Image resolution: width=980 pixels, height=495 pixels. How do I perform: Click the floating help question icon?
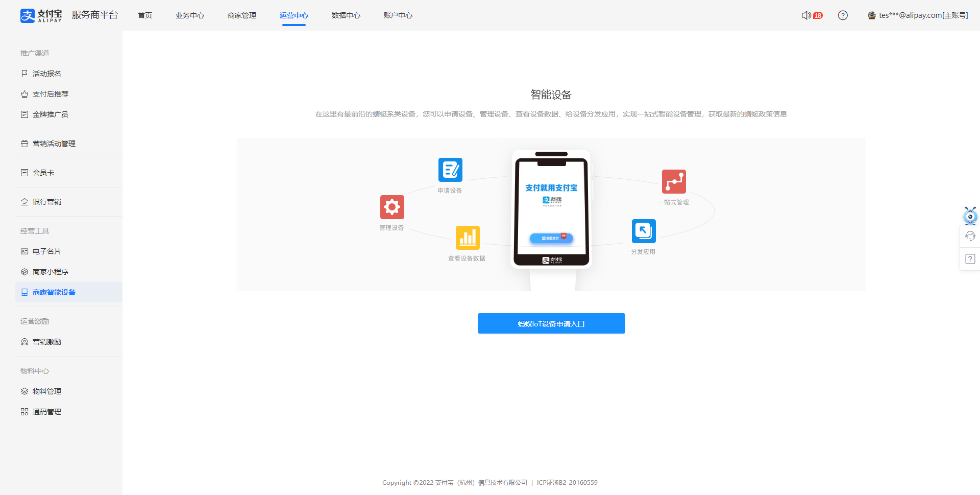[x=970, y=259]
